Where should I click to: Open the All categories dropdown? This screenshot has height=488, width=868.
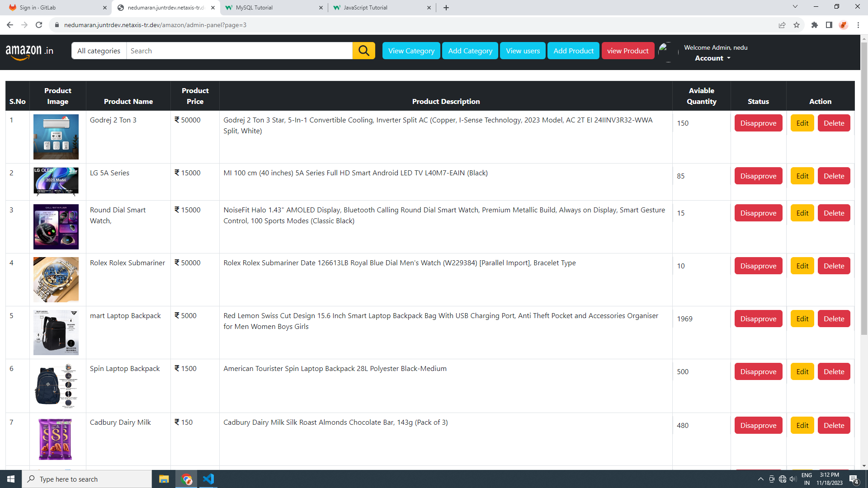point(99,51)
